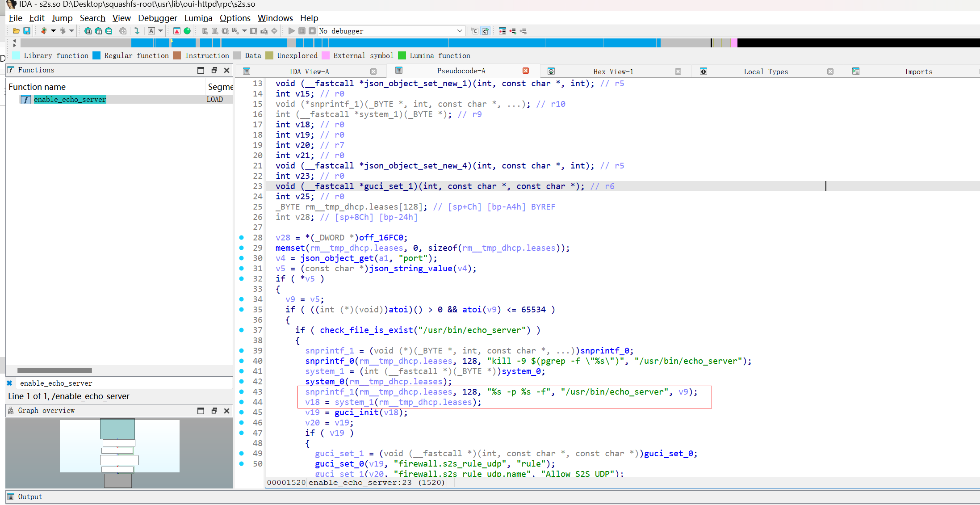Click the text search 'A' toolbar icon

[x=151, y=31]
